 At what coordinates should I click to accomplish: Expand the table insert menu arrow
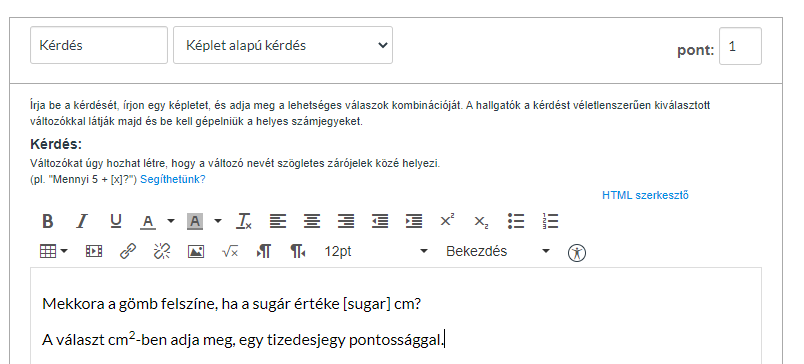[64, 251]
